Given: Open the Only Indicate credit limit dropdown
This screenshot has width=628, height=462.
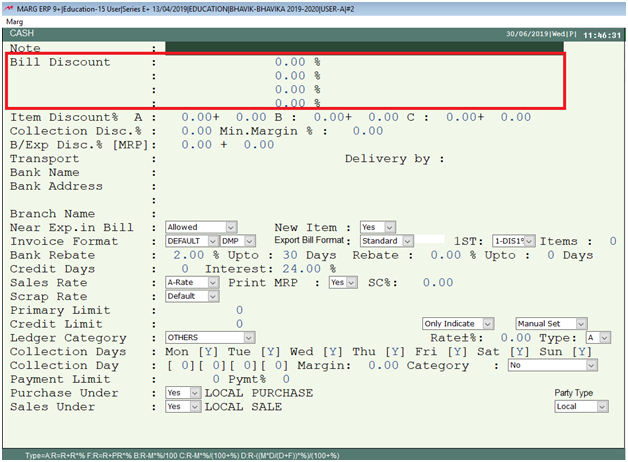Looking at the screenshot, I should pos(457,324).
